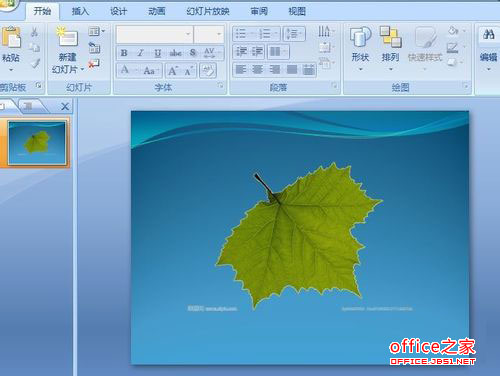Toggle Underline formatting
Screen dimensions: 500x376
157,53
